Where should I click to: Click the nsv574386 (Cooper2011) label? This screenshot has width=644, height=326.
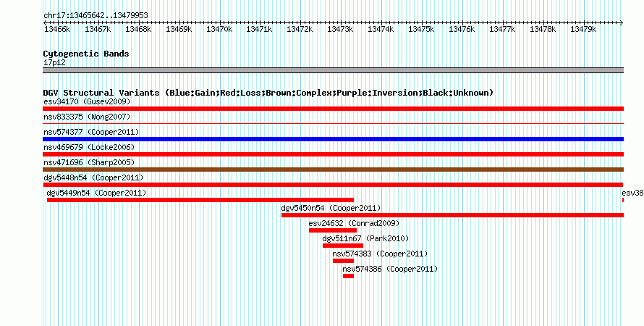tap(391, 269)
